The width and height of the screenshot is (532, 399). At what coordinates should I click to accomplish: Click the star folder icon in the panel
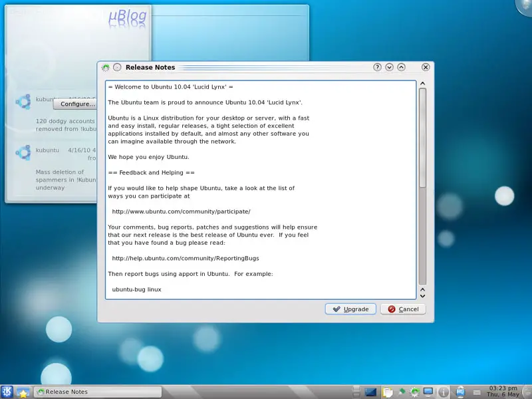[23, 392]
